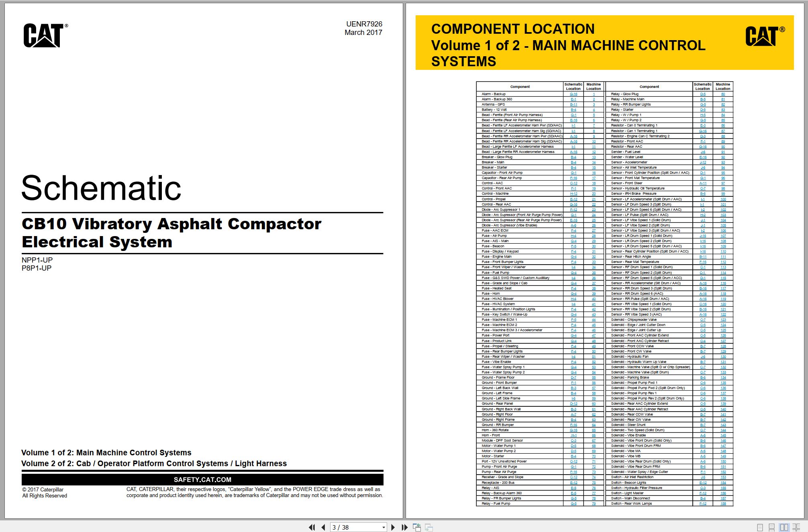Open schematic location H-1 for Horn - Front
The height and width of the screenshot is (532, 808).
point(573,435)
